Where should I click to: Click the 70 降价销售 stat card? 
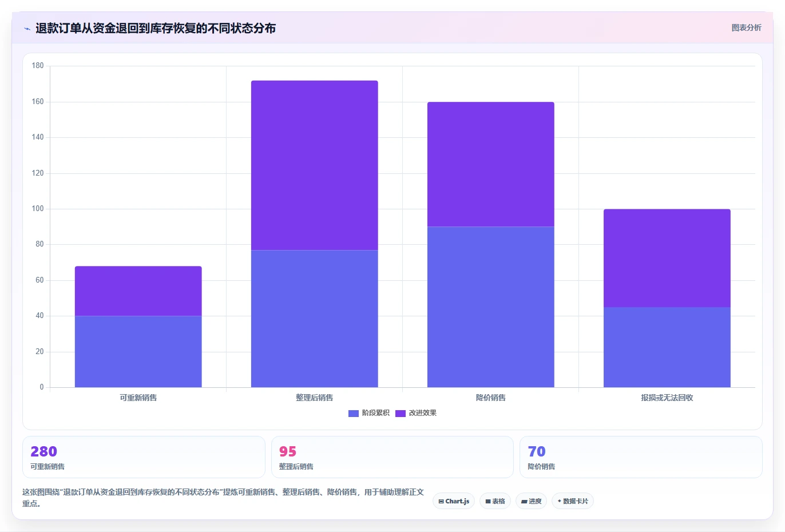[x=641, y=457]
